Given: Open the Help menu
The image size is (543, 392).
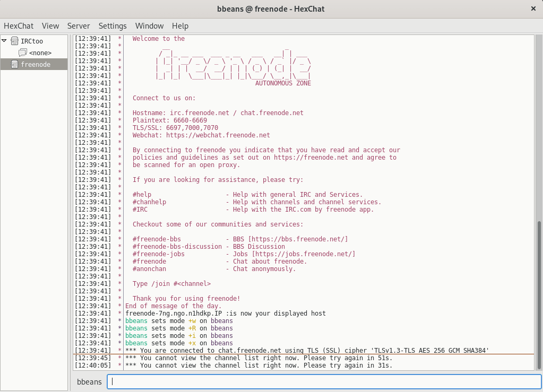Looking at the screenshot, I should (x=180, y=25).
